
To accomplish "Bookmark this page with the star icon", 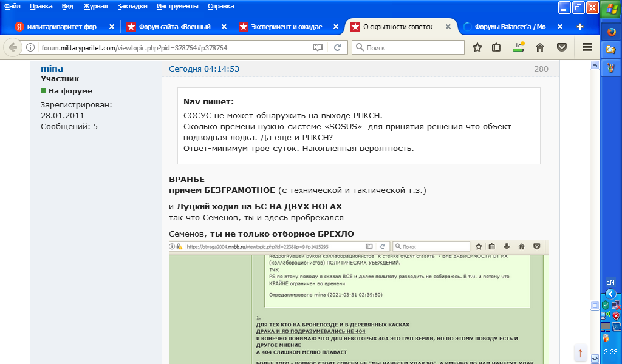I will (477, 47).
